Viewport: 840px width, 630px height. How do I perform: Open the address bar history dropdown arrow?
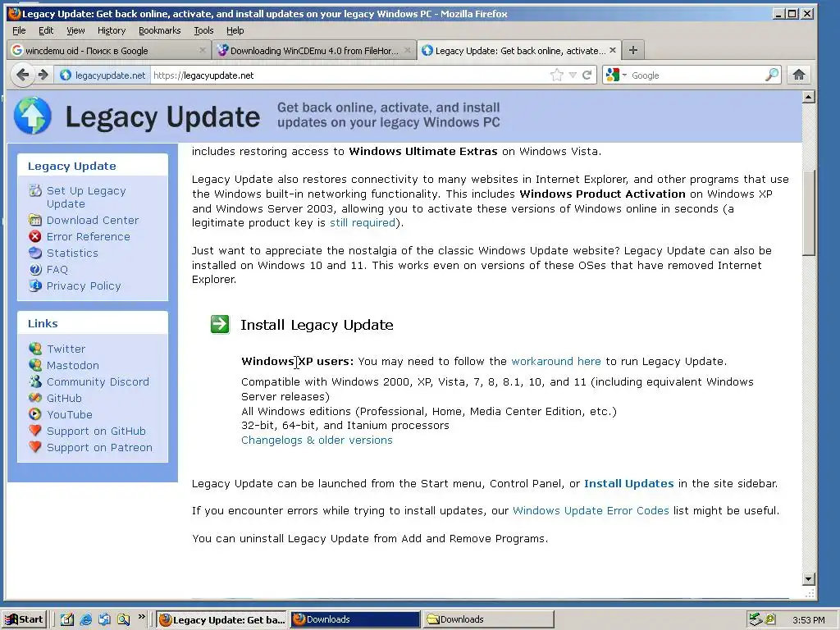[573, 75]
